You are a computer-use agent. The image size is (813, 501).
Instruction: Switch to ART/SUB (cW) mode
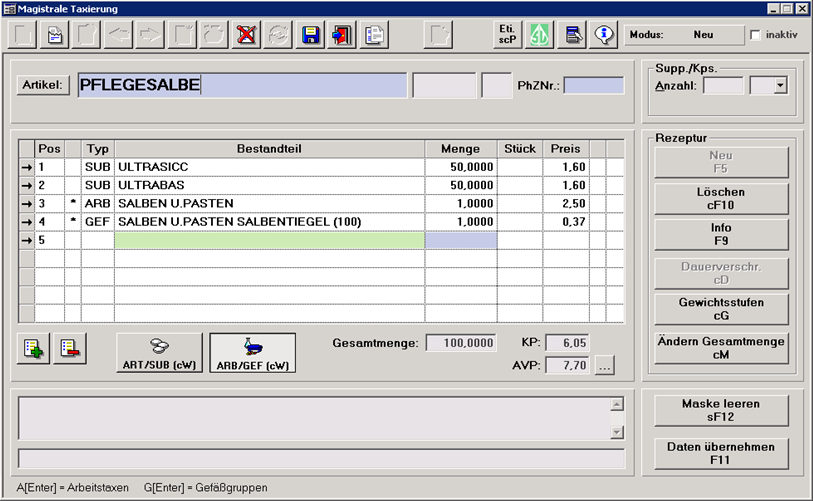click(160, 353)
